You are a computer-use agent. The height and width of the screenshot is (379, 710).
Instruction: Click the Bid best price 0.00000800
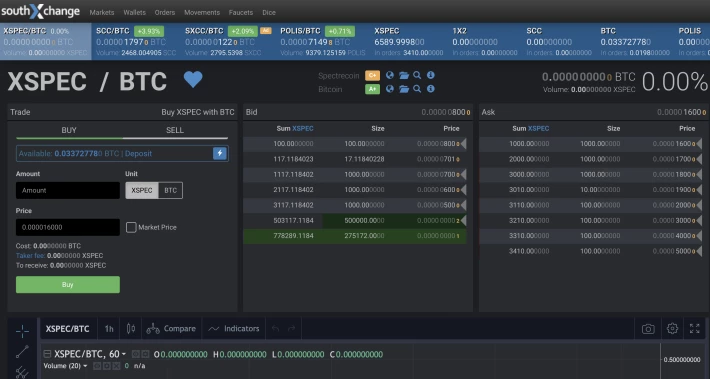(446, 112)
